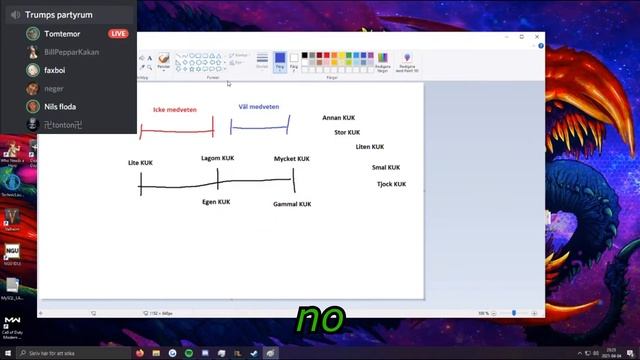The width and height of the screenshot is (640, 360).
Task: Open File Explorer from the taskbar
Action: [x=156, y=353]
